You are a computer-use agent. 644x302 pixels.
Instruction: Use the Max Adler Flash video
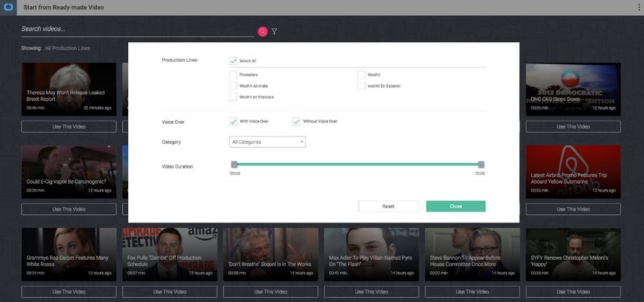371,292
